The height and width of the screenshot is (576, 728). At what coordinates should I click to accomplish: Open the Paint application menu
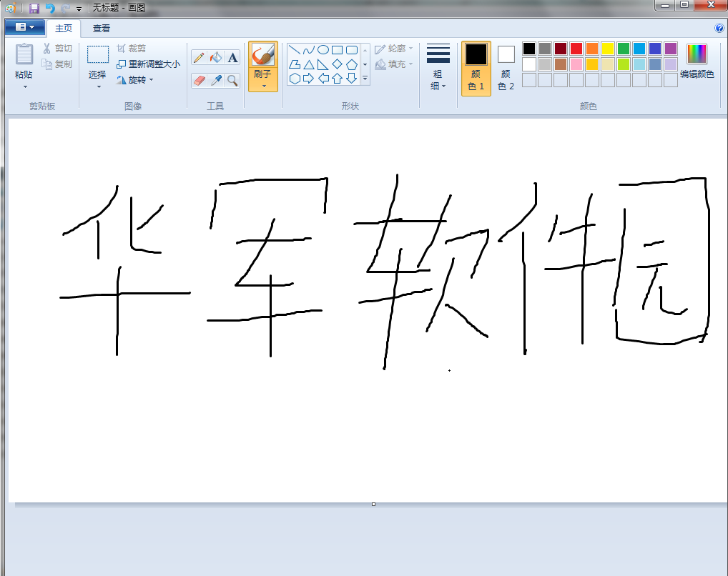(x=23, y=26)
